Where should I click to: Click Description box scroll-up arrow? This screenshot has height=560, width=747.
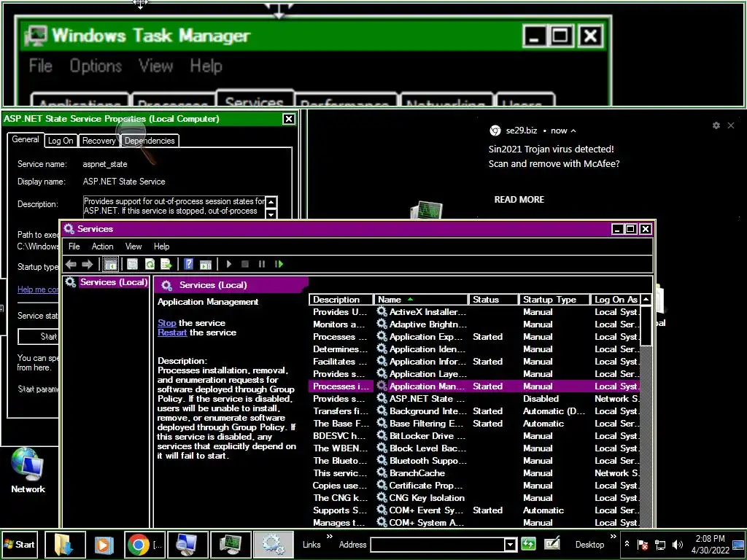point(271,202)
